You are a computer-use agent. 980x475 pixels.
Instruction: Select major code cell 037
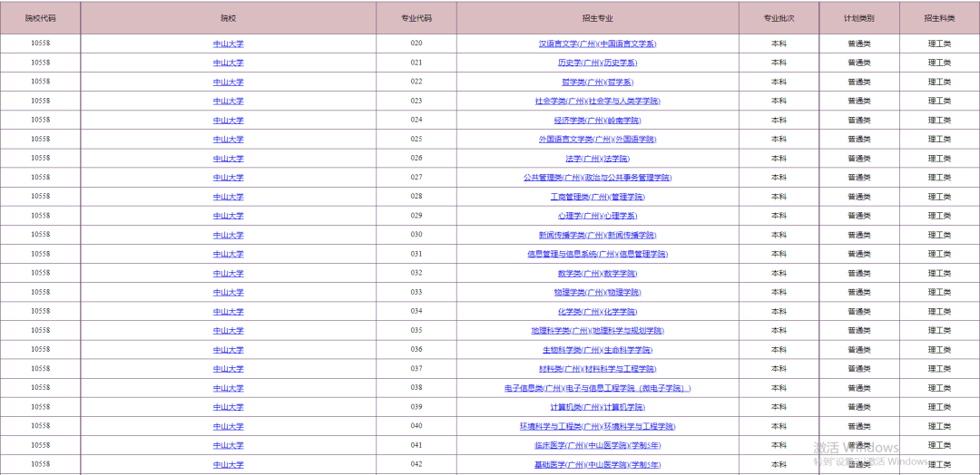pos(416,368)
